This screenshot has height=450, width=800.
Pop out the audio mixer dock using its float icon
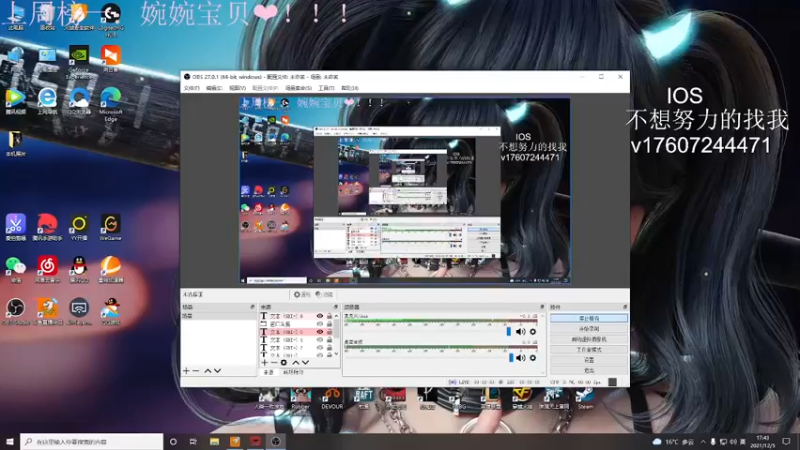(542, 307)
